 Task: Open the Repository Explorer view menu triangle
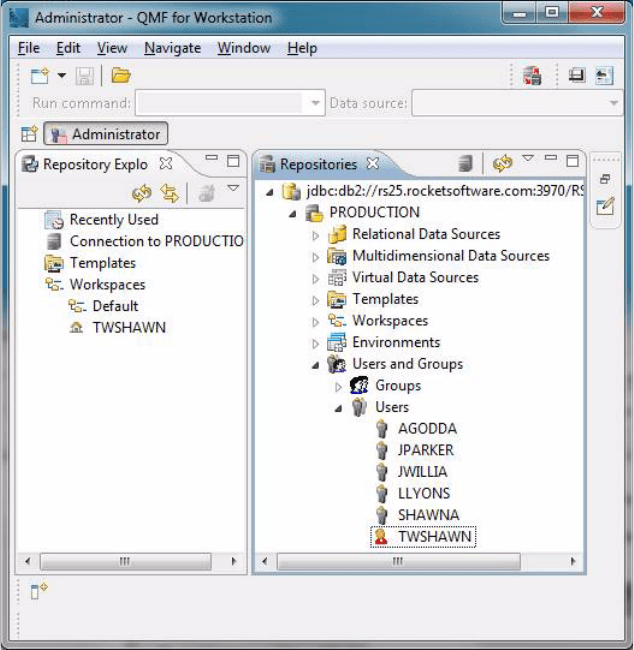pyautogui.click(x=233, y=189)
